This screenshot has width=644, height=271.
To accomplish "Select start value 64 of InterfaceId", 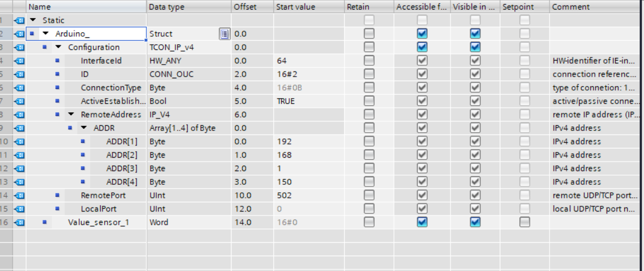I will [309, 61].
